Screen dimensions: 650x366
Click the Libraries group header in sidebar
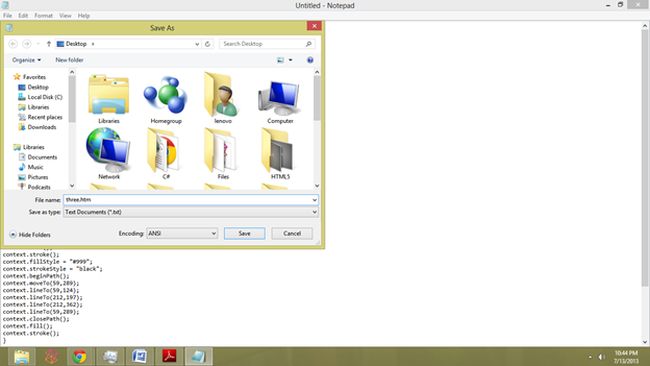(x=29, y=147)
